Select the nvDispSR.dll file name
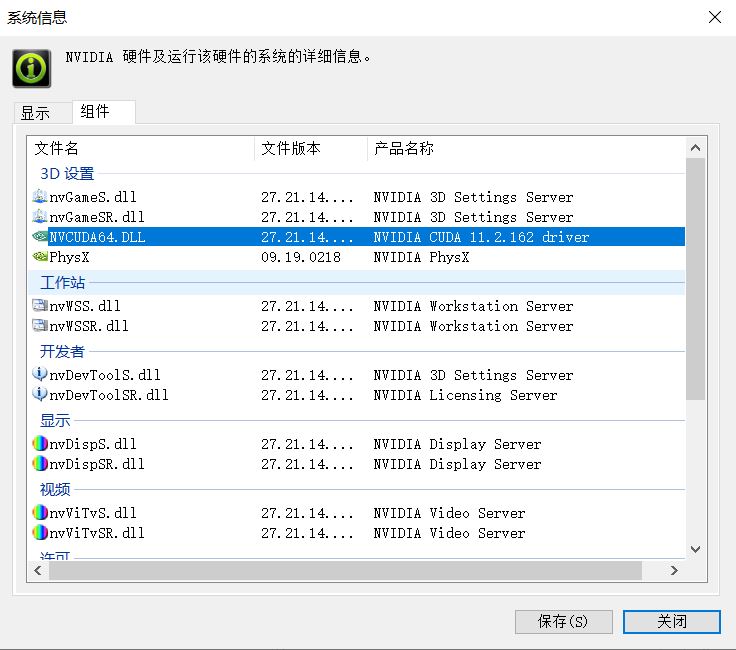This screenshot has height=650, width=736. (x=97, y=464)
